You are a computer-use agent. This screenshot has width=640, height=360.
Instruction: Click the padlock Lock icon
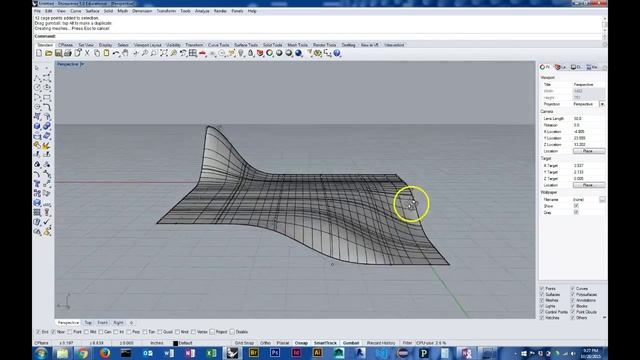coord(251,53)
